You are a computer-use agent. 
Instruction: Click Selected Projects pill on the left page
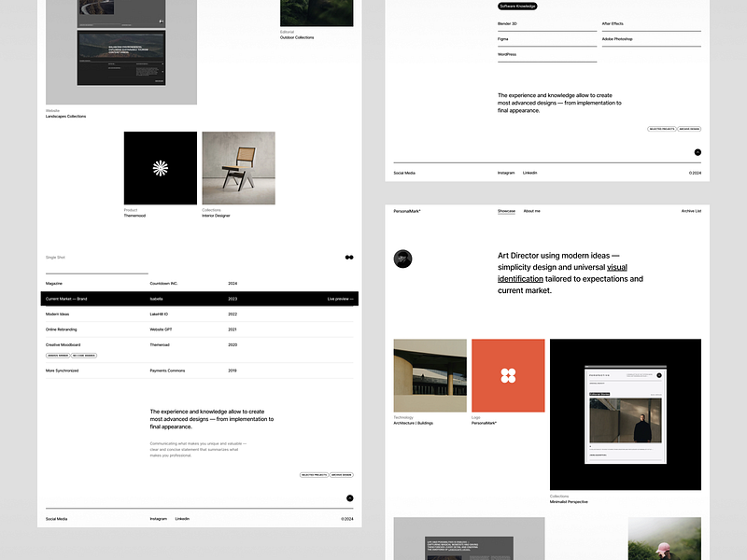[x=314, y=475]
